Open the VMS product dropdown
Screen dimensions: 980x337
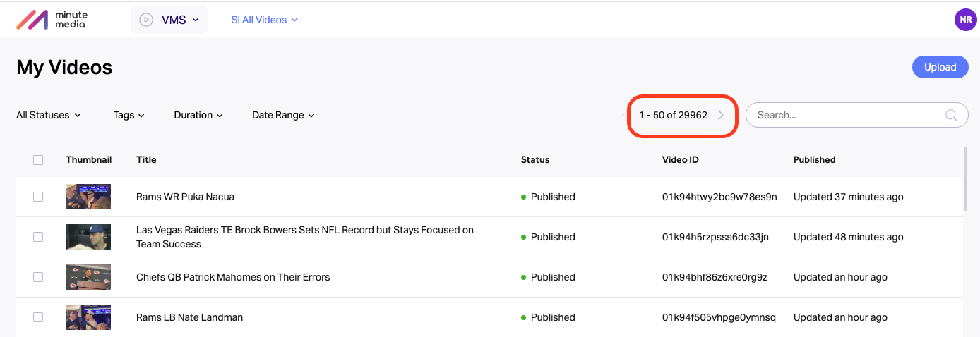169,20
